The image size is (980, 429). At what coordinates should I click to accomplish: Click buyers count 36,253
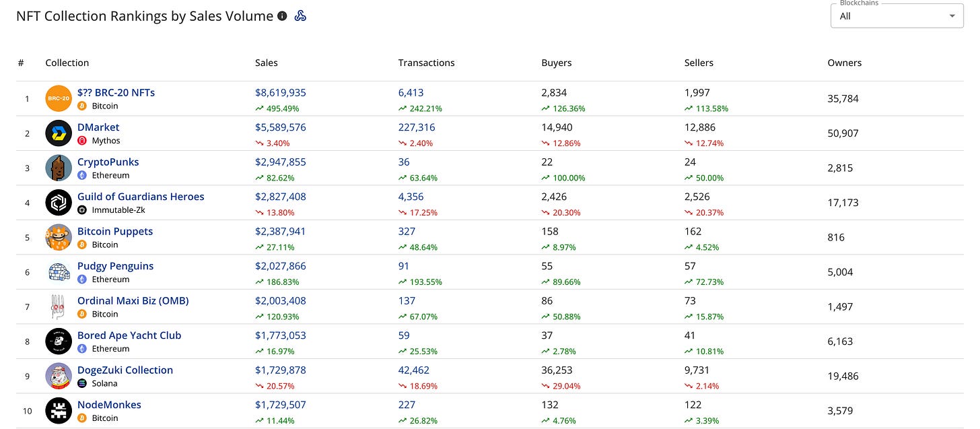coord(557,370)
